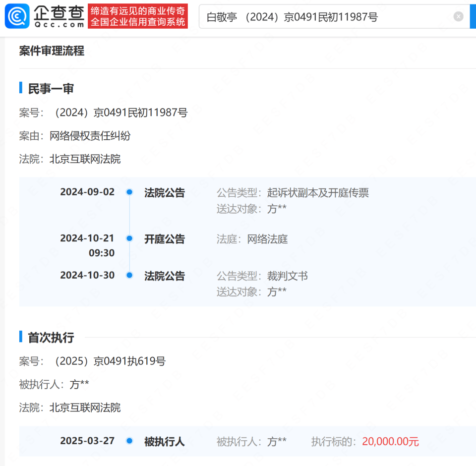Open court 北京互联网法院 under 民事一审

[85, 159]
